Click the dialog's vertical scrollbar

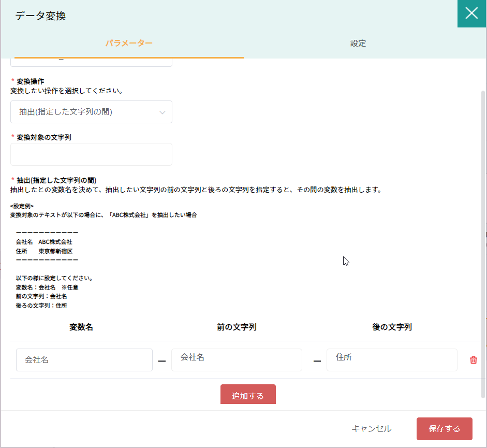(x=483, y=243)
